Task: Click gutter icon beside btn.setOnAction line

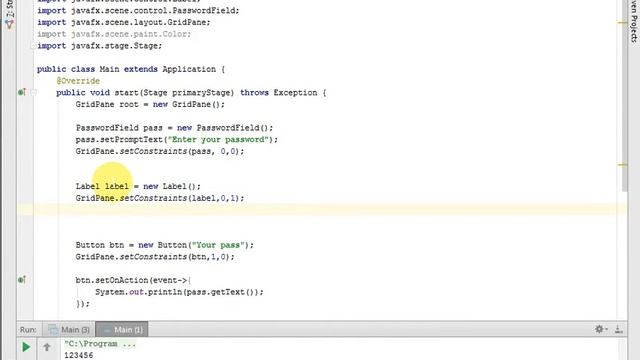Action: [x=22, y=280]
